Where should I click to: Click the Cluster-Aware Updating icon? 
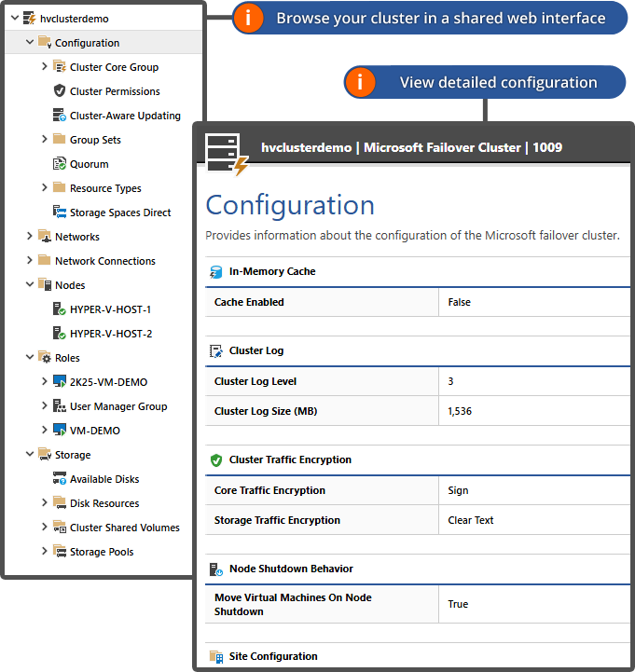click(x=59, y=116)
